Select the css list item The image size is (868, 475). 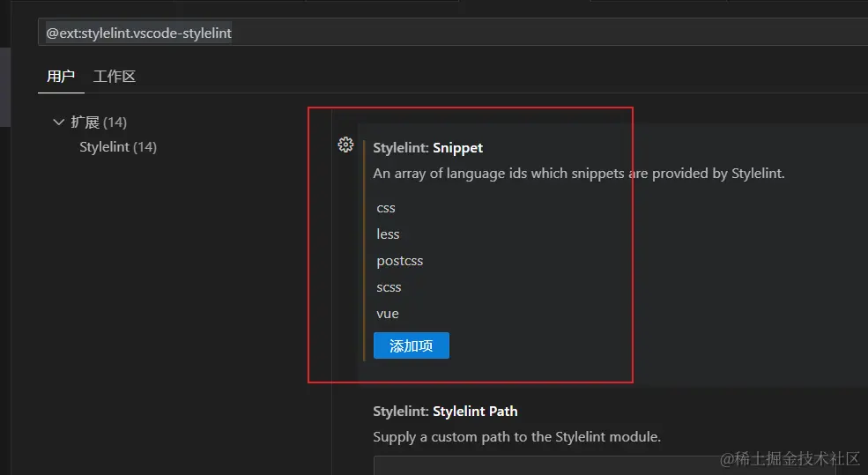[386, 208]
